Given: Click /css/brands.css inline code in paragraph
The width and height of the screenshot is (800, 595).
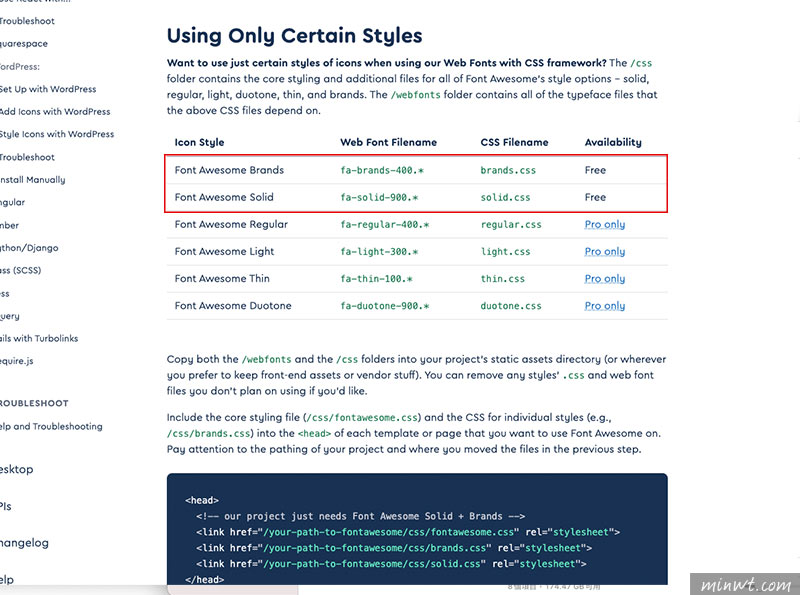Looking at the screenshot, I should click(x=209, y=433).
